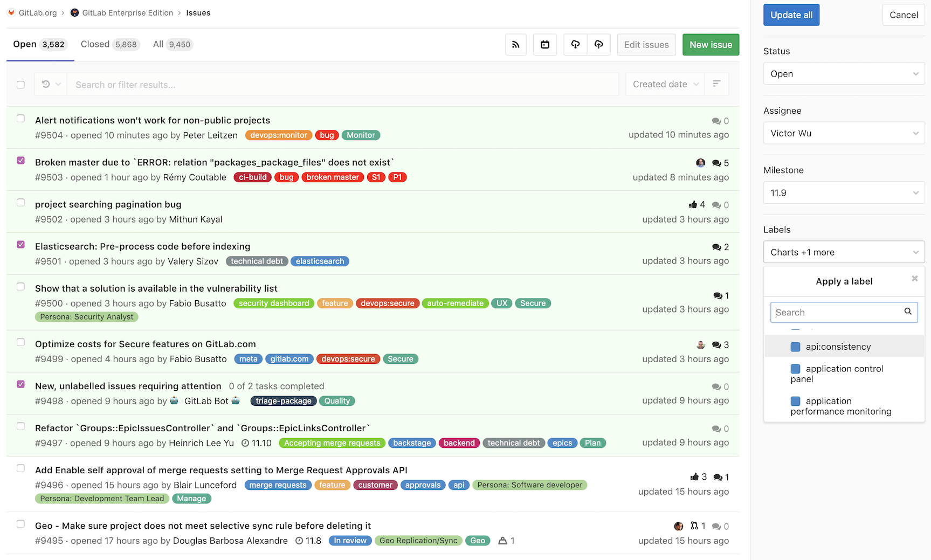
Task: Switch to the Closed issues tab
Action: tap(110, 44)
